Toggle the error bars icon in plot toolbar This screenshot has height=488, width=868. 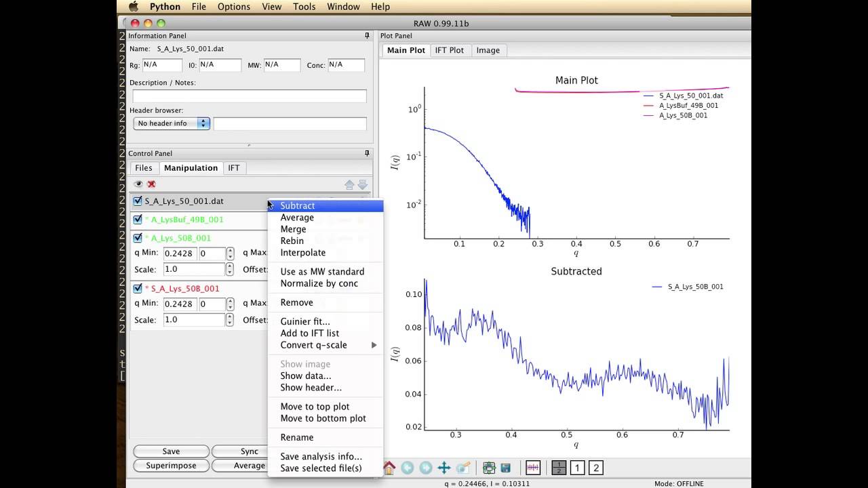coord(533,468)
